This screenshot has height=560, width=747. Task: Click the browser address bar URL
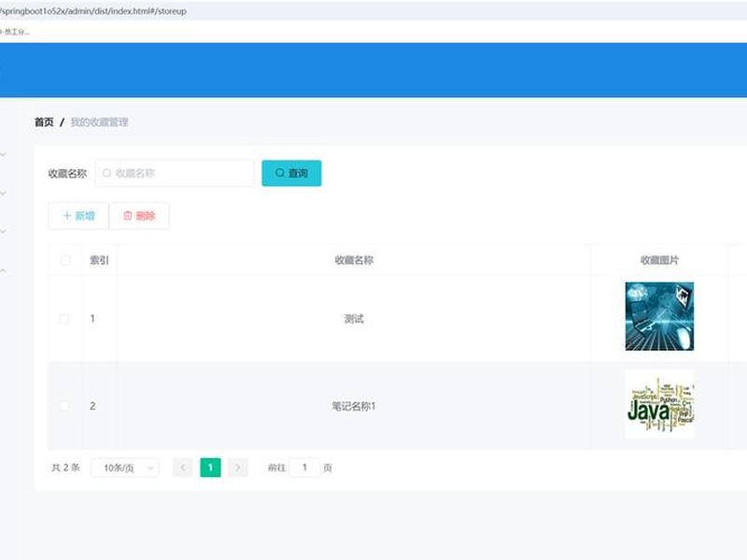pyautogui.click(x=92, y=10)
